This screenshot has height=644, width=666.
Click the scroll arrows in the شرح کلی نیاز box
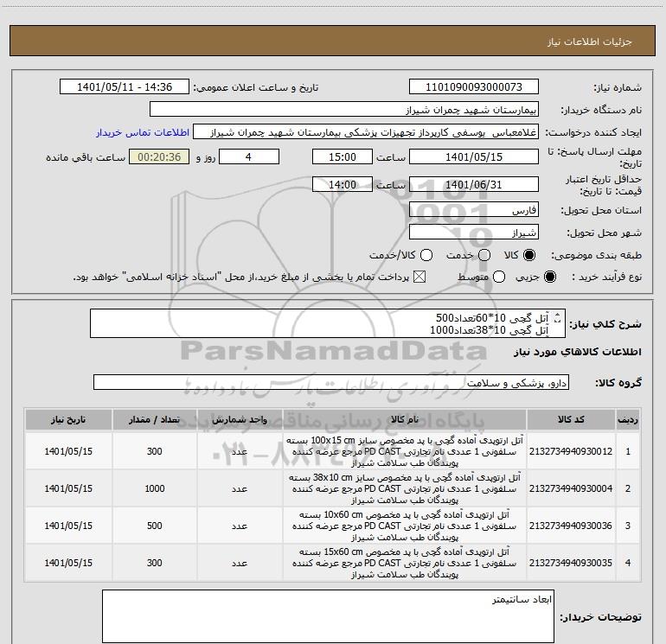(558, 317)
